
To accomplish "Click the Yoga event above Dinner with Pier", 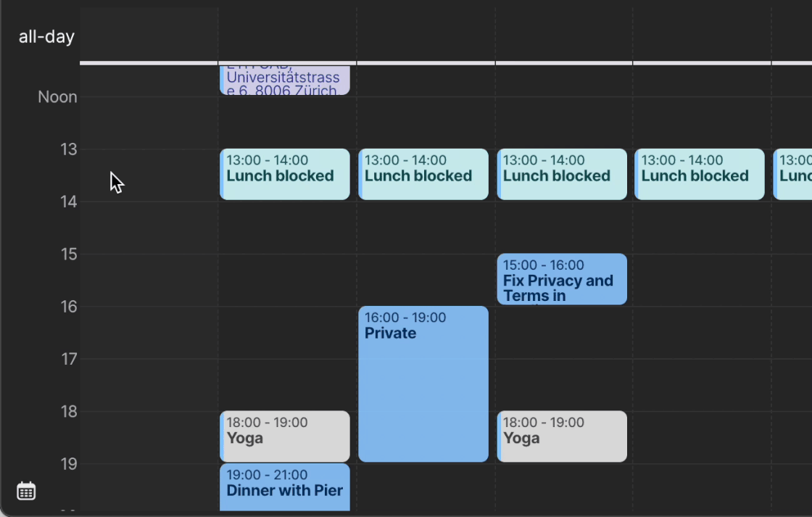I will pyautogui.click(x=285, y=437).
